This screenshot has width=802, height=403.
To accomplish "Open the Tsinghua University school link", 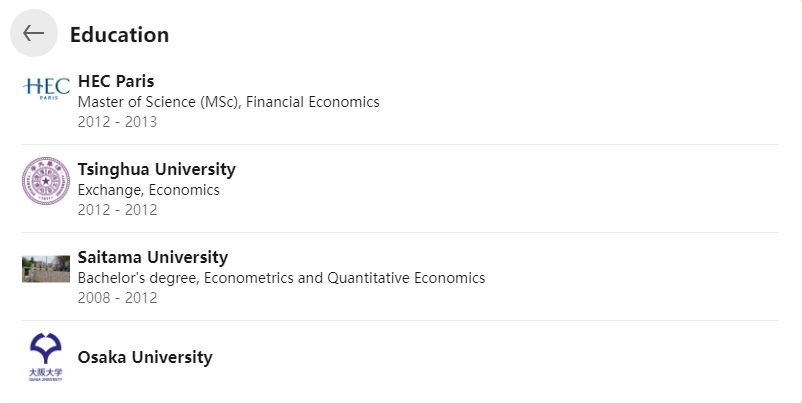I will coord(157,169).
